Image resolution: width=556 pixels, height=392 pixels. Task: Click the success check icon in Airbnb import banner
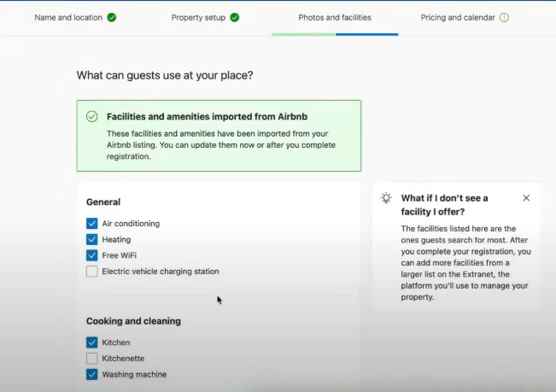[92, 117]
